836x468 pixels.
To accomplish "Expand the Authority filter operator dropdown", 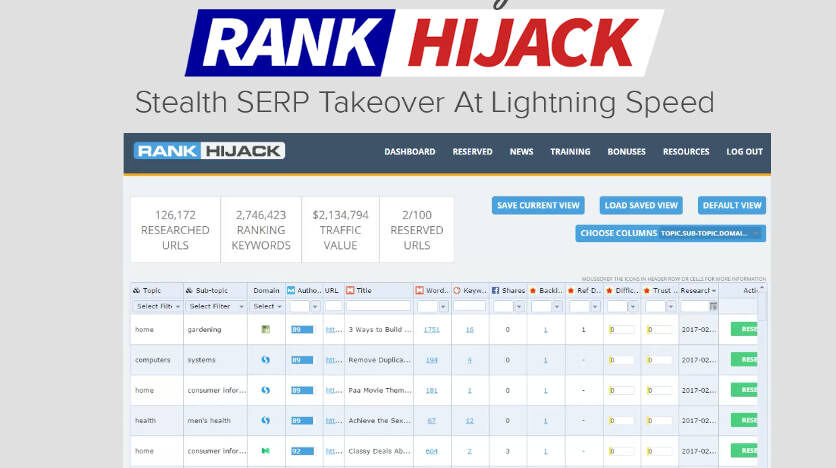I will (315, 306).
